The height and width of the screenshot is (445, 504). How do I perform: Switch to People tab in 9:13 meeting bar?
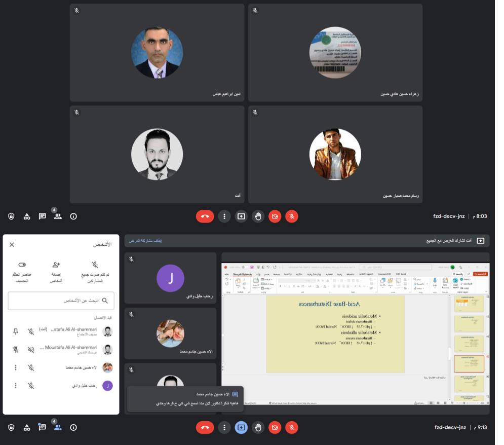58,427
